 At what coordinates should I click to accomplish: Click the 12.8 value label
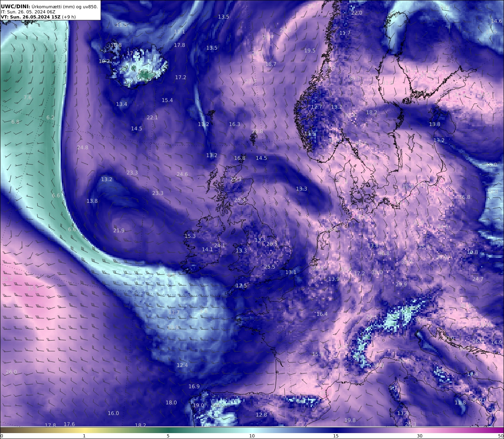click(x=261, y=415)
